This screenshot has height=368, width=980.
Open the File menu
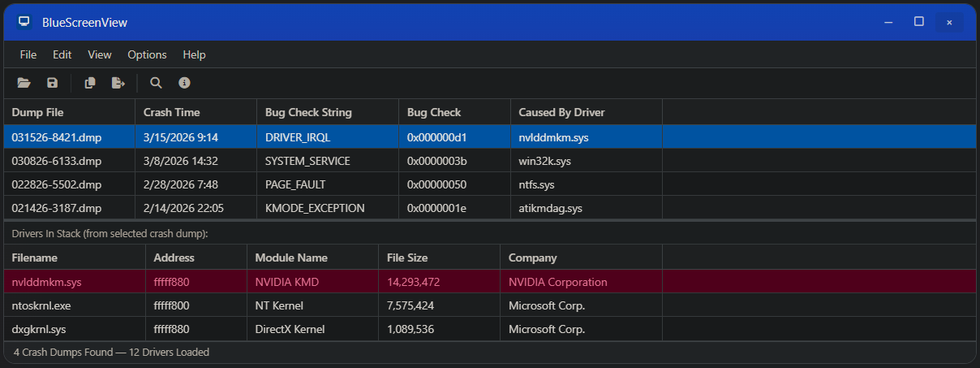tap(28, 54)
